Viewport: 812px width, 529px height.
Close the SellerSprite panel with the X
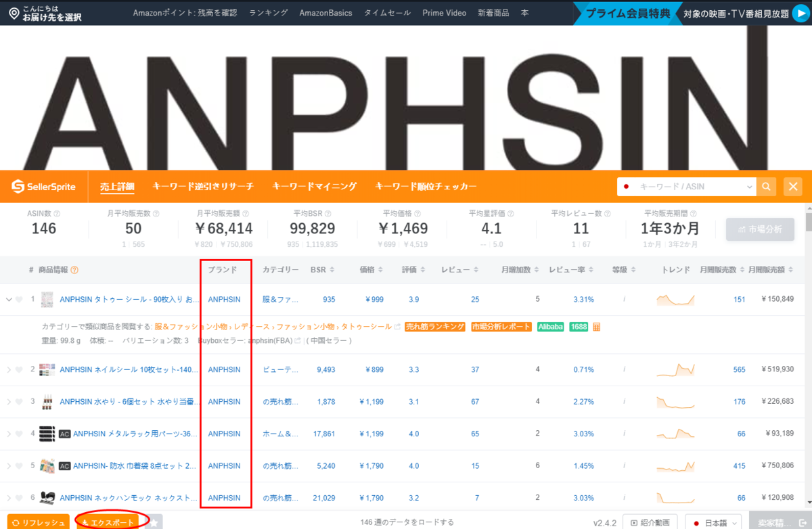point(793,186)
